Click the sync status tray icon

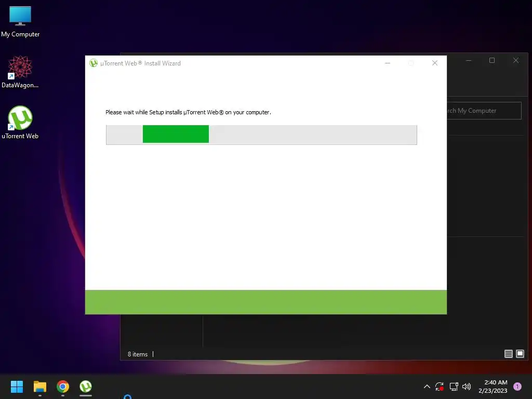click(x=440, y=387)
